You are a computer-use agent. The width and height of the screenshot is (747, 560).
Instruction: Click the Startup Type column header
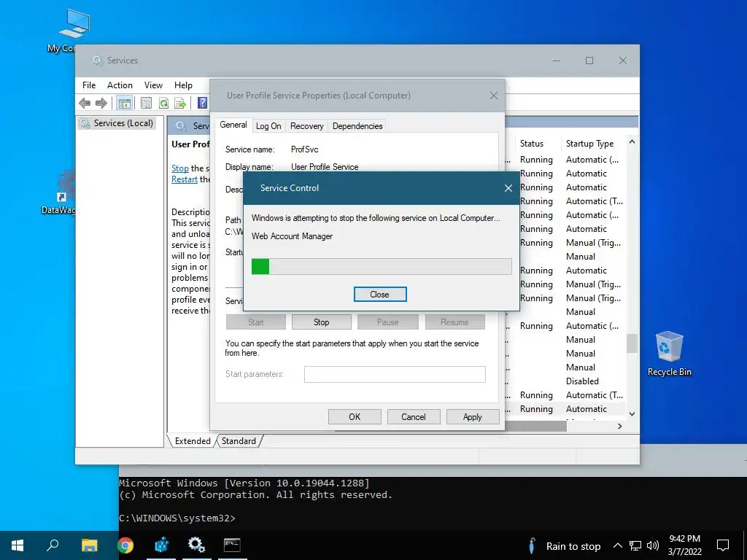tap(589, 144)
